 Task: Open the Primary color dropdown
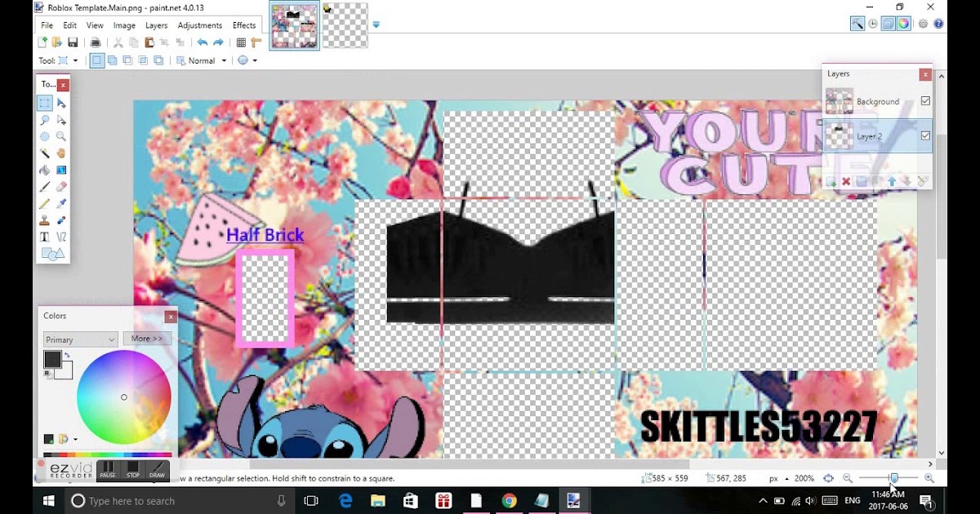point(81,339)
